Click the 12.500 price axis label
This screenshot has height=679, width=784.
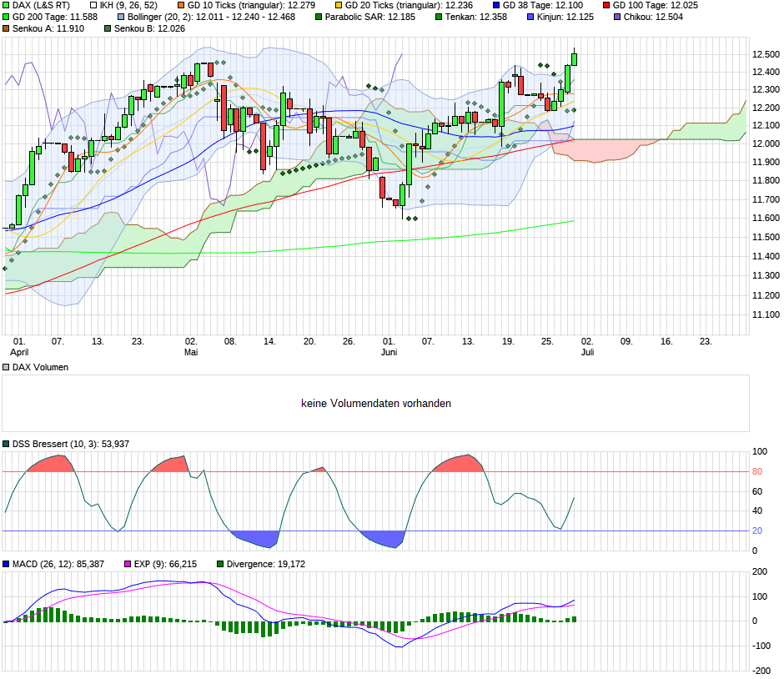point(766,54)
